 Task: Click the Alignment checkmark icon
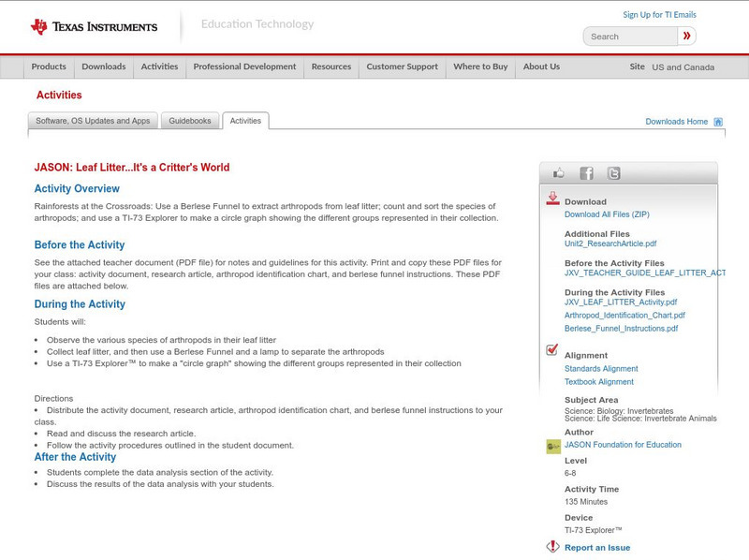[x=551, y=349]
